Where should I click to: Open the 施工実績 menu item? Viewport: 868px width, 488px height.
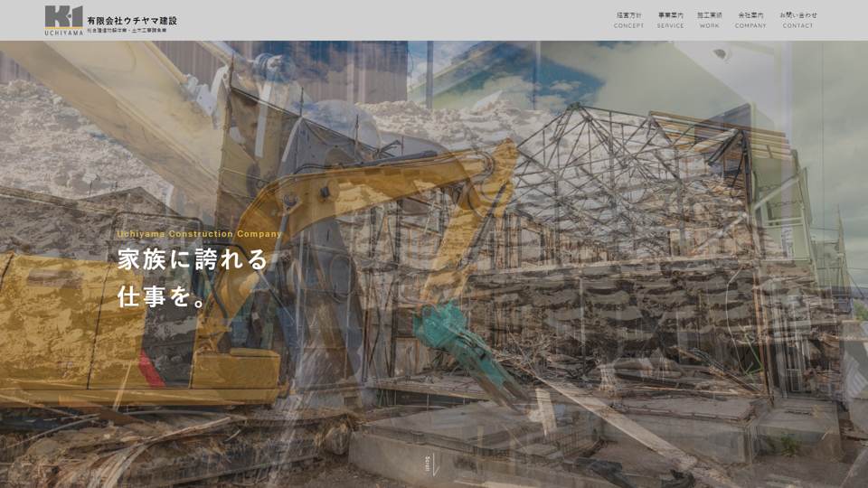(710, 15)
